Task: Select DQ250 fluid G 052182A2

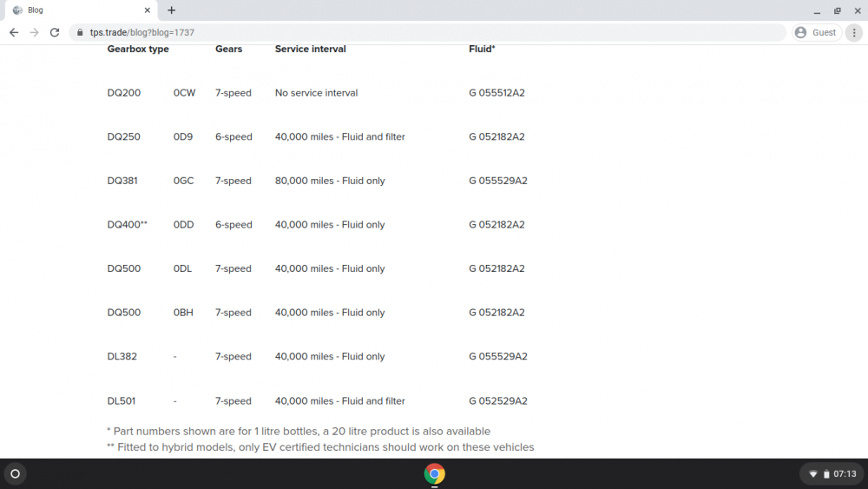Action: point(496,136)
